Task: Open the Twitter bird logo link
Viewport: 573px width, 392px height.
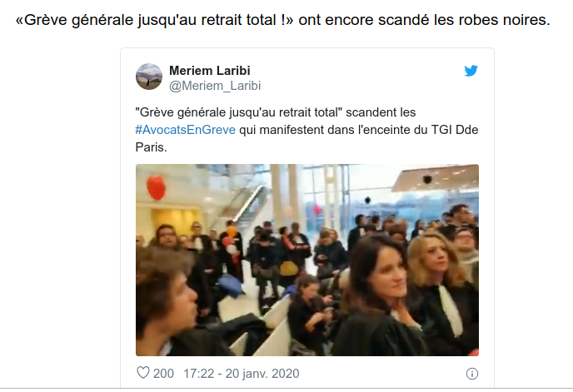Action: (x=471, y=71)
